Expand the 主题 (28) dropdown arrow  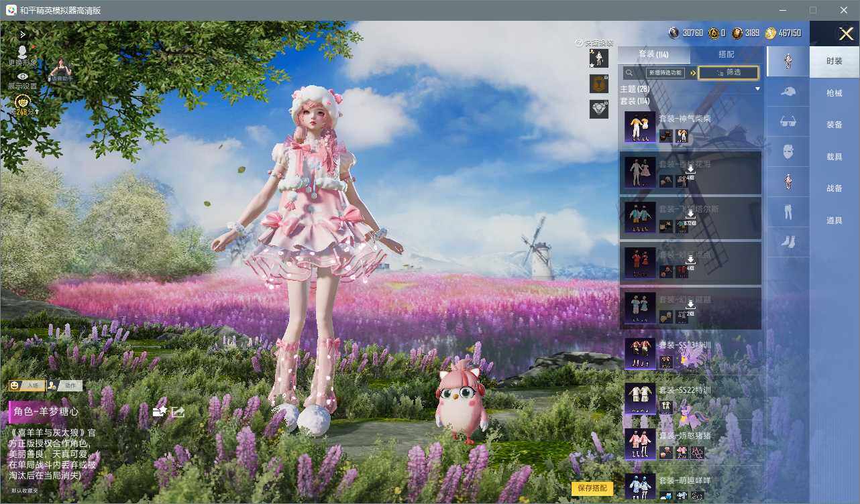tap(757, 88)
